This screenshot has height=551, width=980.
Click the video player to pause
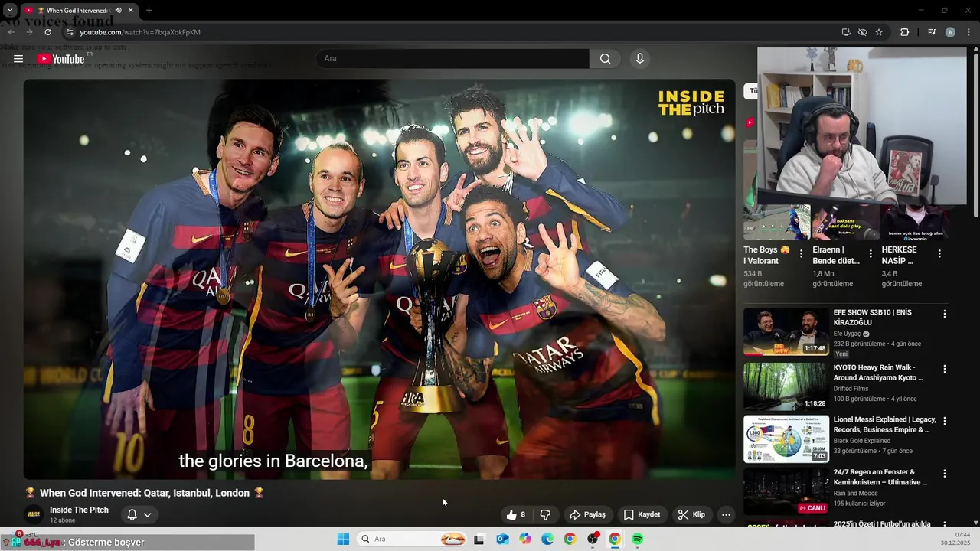coord(379,279)
